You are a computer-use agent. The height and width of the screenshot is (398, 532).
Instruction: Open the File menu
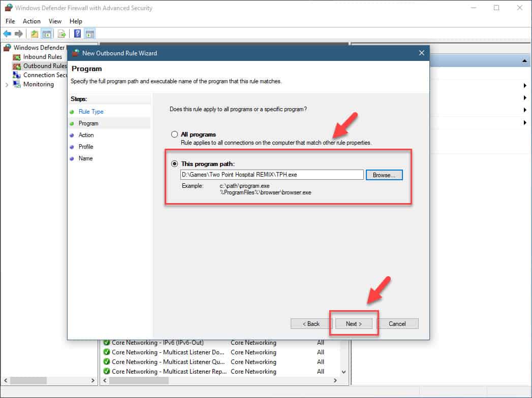click(10, 21)
